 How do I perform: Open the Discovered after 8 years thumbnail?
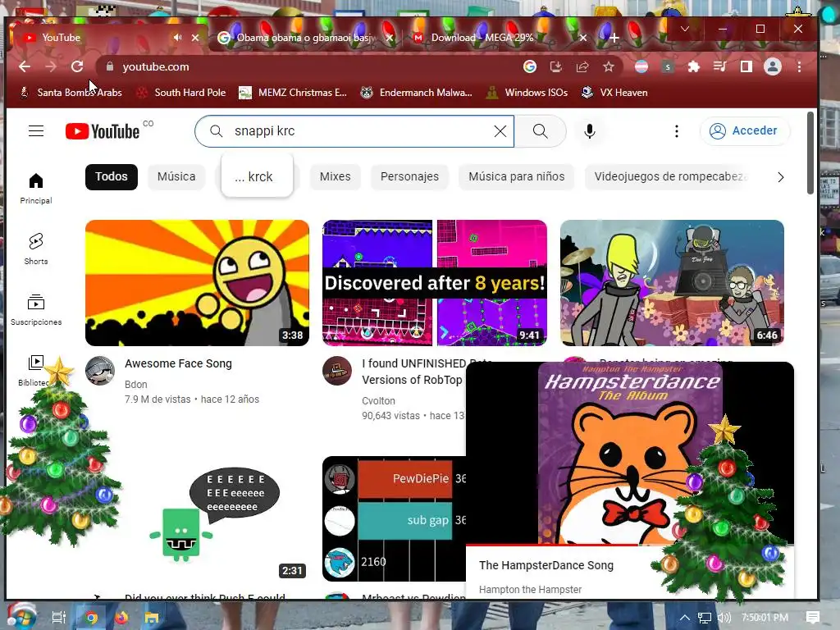pos(435,283)
